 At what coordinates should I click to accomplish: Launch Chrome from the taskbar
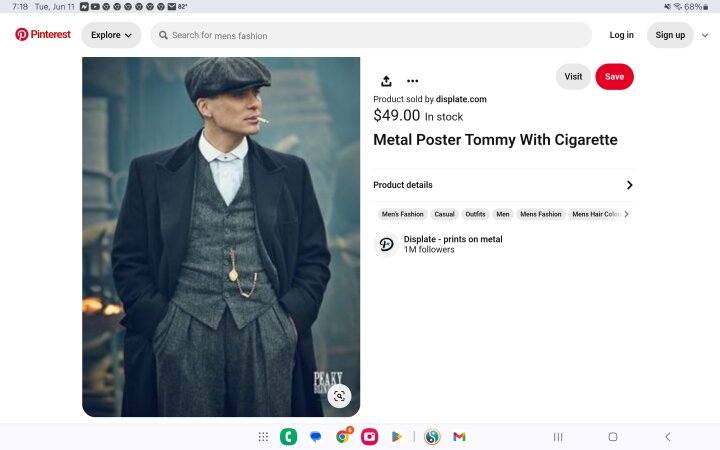(343, 436)
